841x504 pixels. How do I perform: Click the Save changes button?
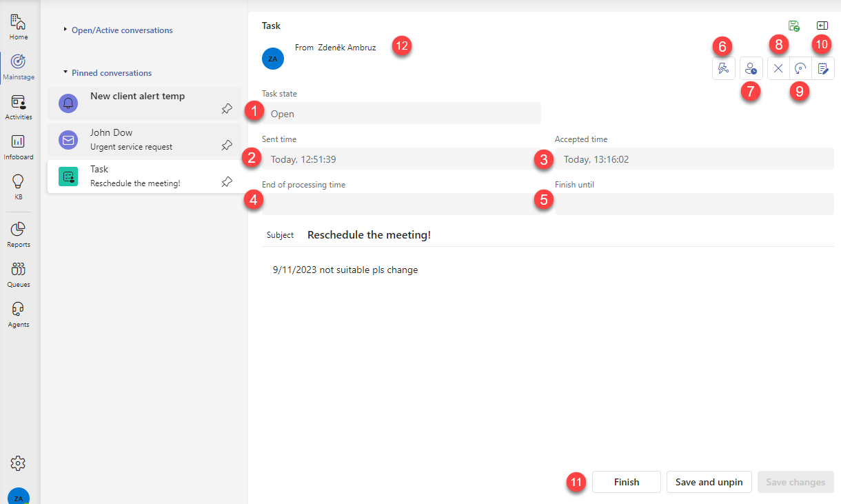796,482
